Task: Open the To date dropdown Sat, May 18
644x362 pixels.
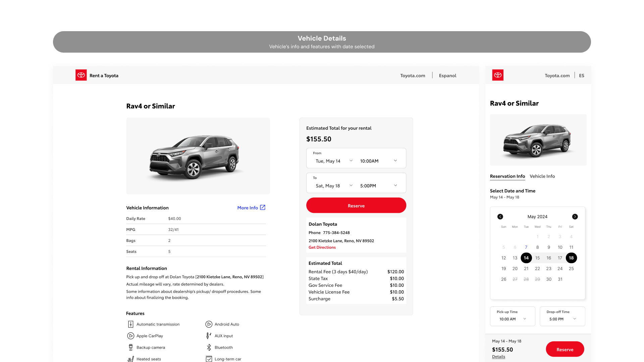Action: point(334,186)
